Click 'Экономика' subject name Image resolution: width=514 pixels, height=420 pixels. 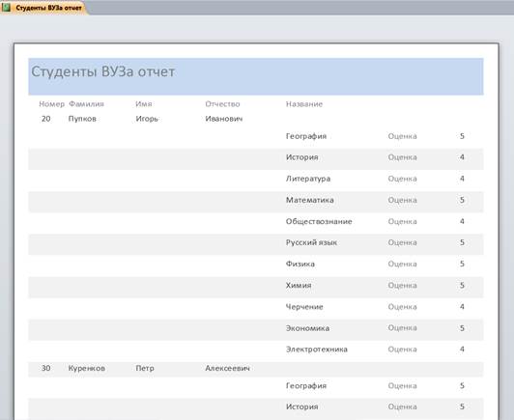point(307,328)
